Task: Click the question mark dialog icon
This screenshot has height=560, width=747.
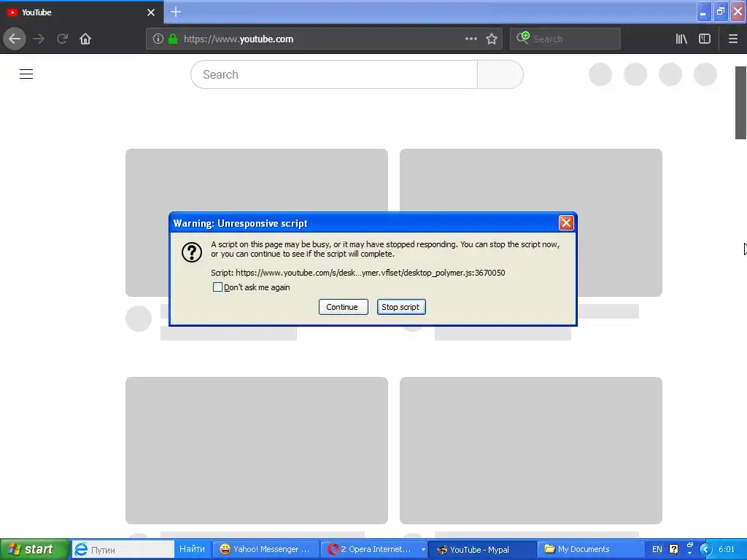Action: [x=192, y=252]
